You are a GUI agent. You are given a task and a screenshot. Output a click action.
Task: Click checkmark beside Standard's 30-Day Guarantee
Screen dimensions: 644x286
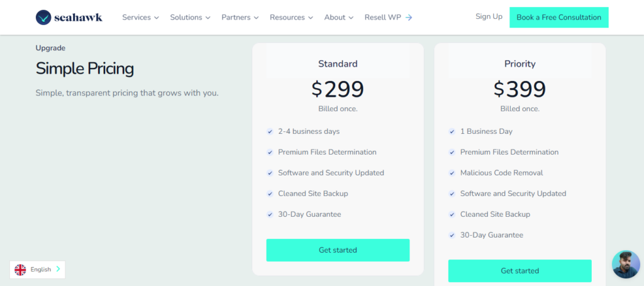coord(270,214)
